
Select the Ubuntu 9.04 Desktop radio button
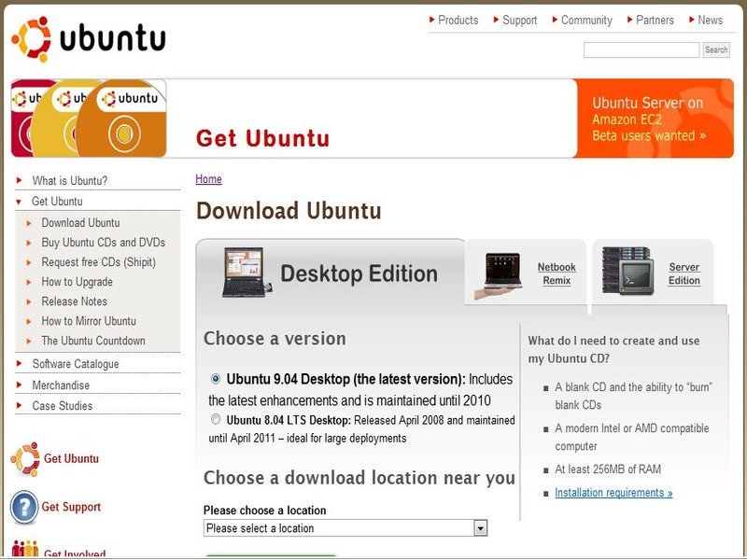point(216,379)
